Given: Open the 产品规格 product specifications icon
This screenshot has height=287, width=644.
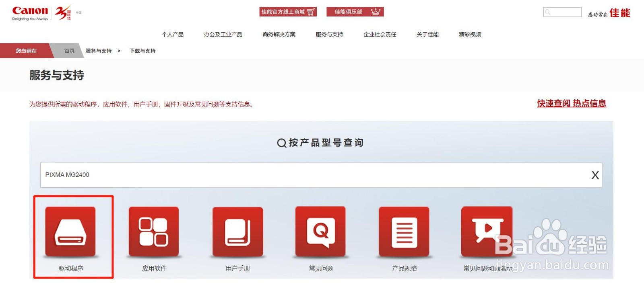Looking at the screenshot, I should tap(404, 232).
